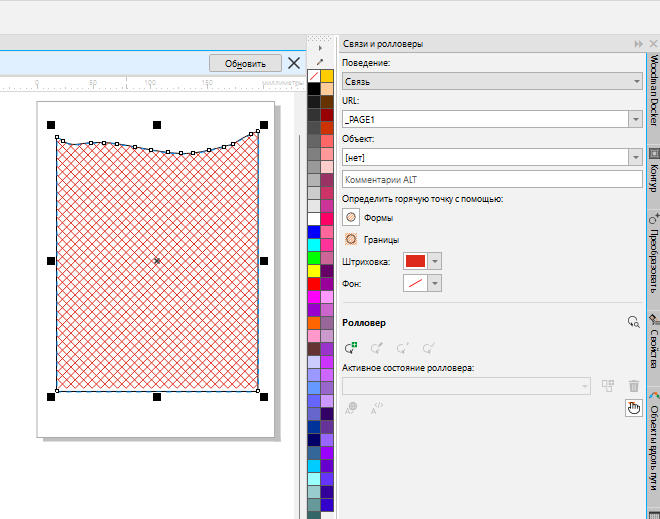Click the hand cursor icon at panel bottom
Viewport: 660px width, 519px height.
pos(632,406)
